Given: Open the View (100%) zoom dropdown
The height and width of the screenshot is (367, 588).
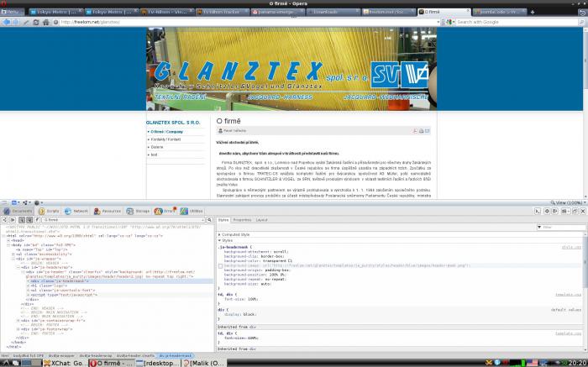Looking at the screenshot, I should click(567, 202).
